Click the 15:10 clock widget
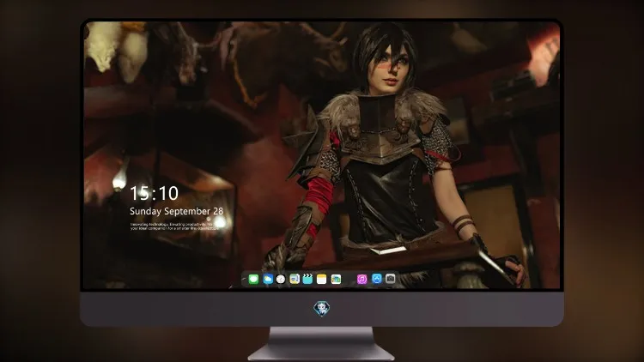This screenshot has height=362, width=644. click(x=154, y=193)
